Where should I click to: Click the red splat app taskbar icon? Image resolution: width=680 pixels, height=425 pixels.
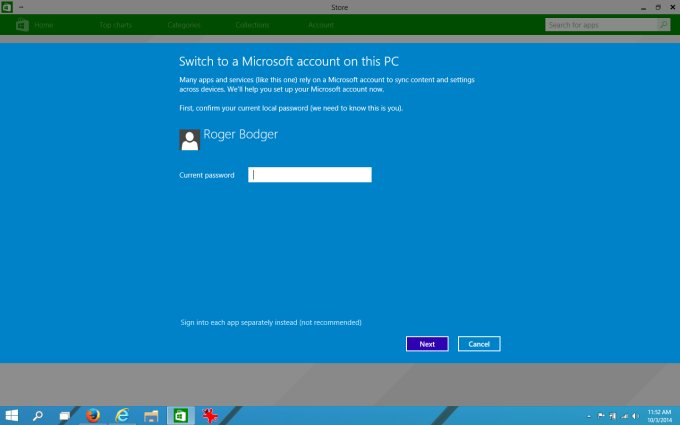pos(210,416)
